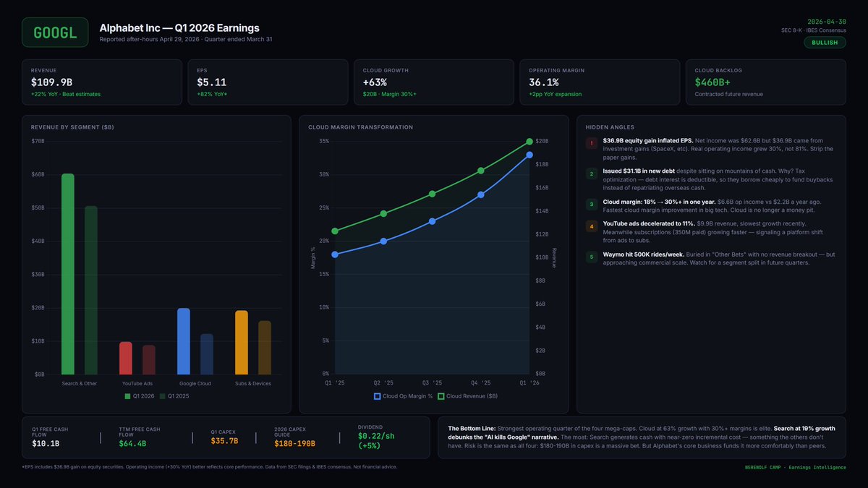Click the blue Q2 '25 cloud margin data point
Image resolution: width=868 pixels, height=488 pixels.
point(383,241)
